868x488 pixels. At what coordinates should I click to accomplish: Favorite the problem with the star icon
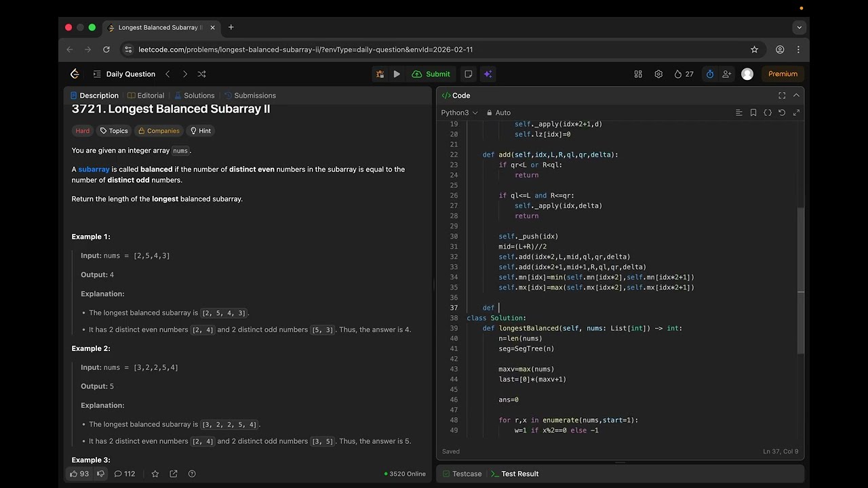coord(155,474)
